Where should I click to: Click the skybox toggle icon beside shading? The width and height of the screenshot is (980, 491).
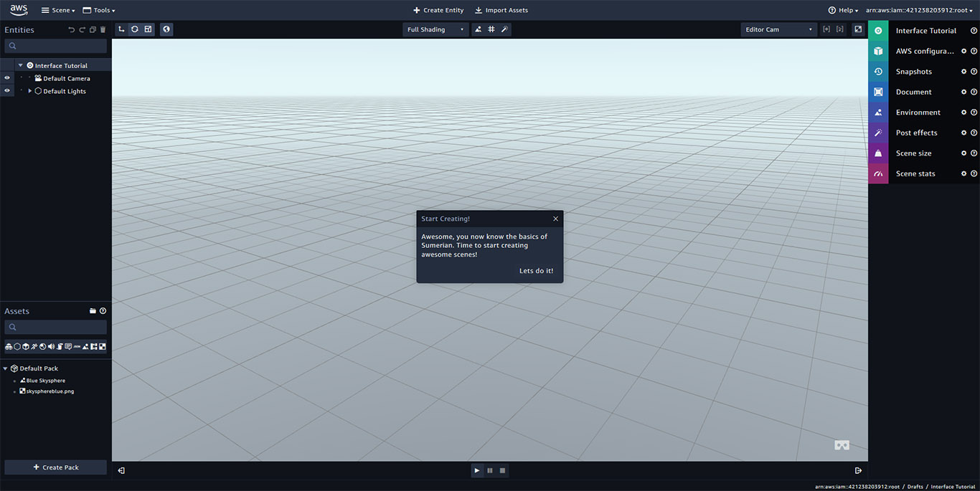coord(479,29)
